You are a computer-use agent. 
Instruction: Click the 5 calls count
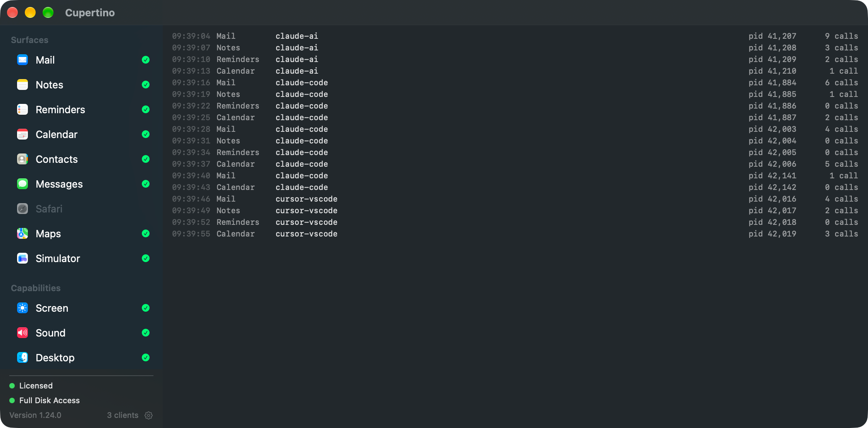[x=841, y=164]
